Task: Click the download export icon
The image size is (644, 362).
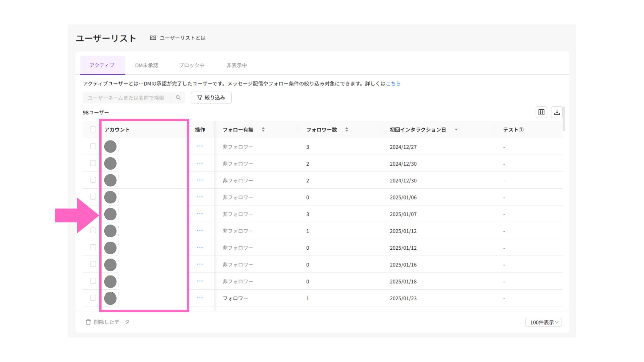Action: pyautogui.click(x=557, y=112)
